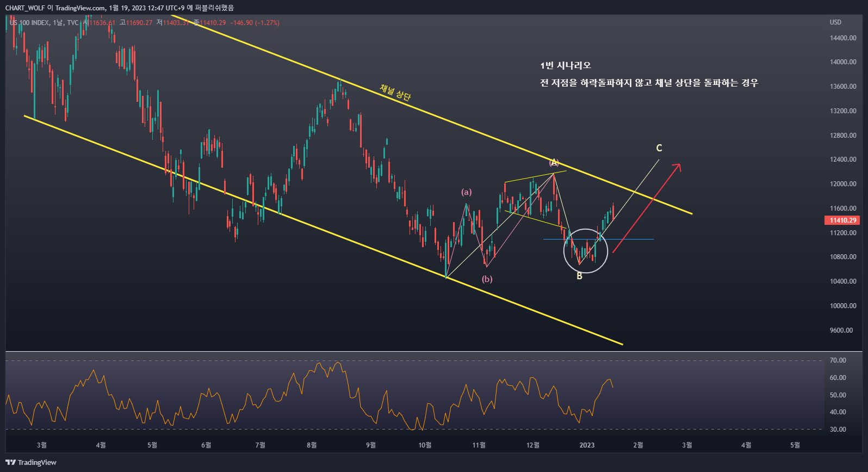Image resolution: width=868 pixels, height=472 pixels.
Task: Click the CHART_WOLF publisher name in the header
Action: pos(25,8)
